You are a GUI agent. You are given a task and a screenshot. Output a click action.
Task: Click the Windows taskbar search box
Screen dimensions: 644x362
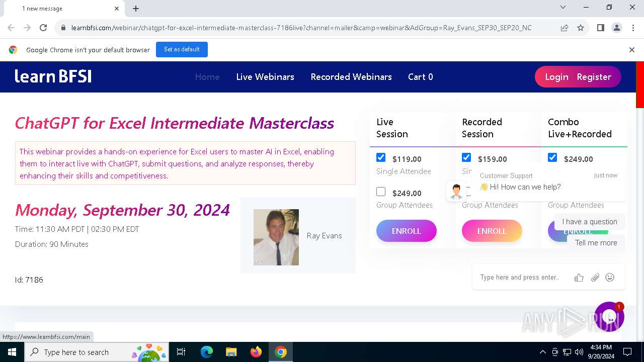pos(98,352)
